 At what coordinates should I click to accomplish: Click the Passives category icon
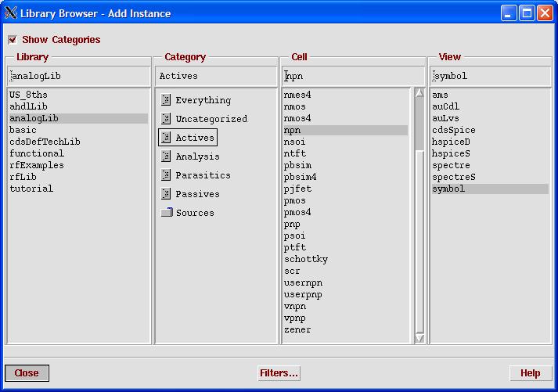click(x=166, y=194)
